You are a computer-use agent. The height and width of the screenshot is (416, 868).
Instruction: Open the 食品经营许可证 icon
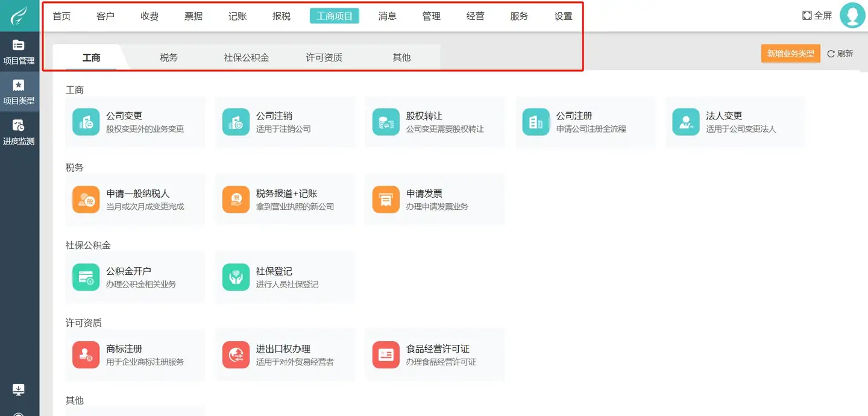pyautogui.click(x=386, y=355)
